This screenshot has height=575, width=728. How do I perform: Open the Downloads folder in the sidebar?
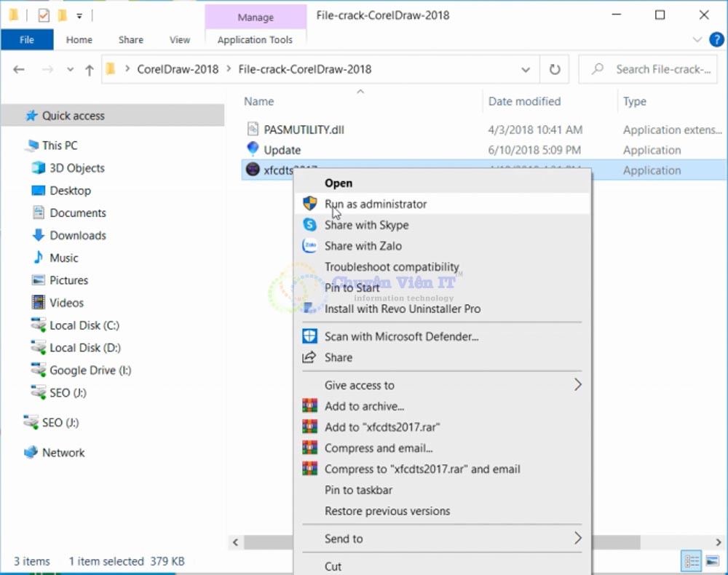(x=78, y=235)
